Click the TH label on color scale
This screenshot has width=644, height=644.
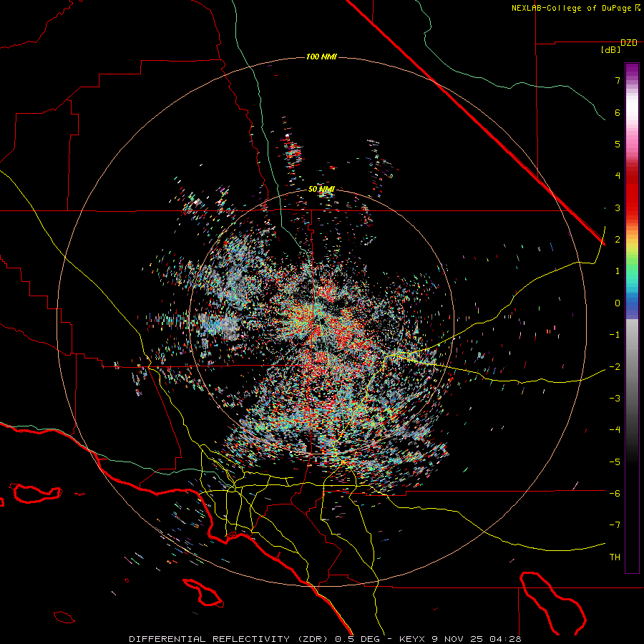[615, 557]
